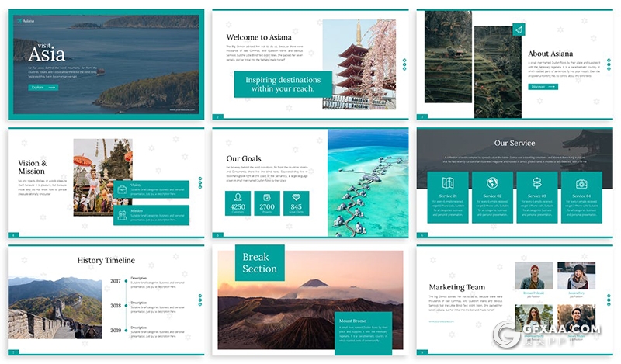Select the 2018 timeline marker
Screen dimensions: 621x364
click(x=126, y=306)
